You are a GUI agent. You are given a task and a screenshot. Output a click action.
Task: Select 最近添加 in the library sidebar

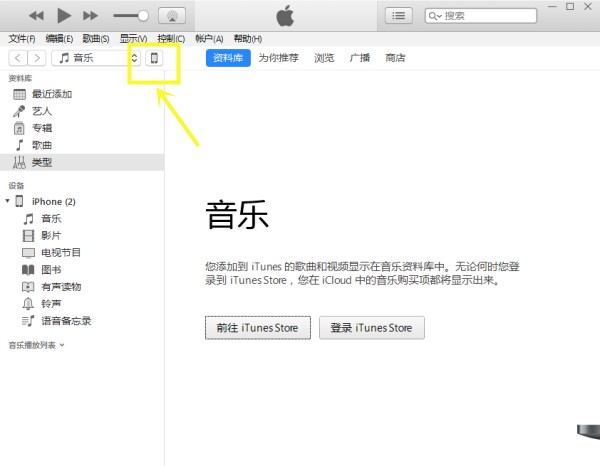[x=82, y=94]
